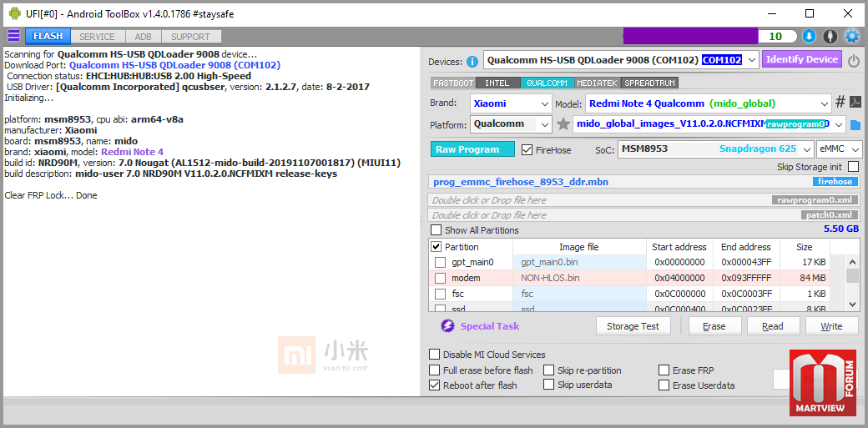The height and width of the screenshot is (428, 868).
Task: Click the Special Task link
Action: coord(490,326)
